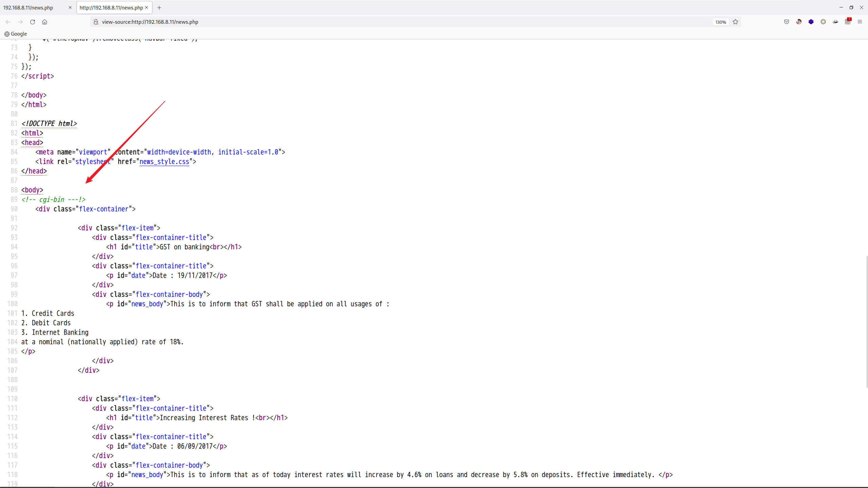868x488 pixels.
Task: Open the Google bookmark in bookmarks bar
Action: point(16,34)
